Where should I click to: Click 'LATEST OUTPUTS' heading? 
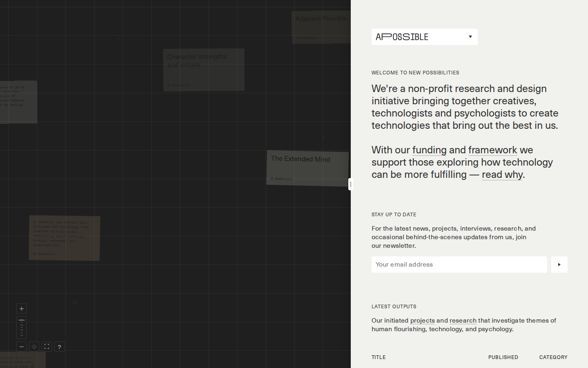(x=394, y=307)
